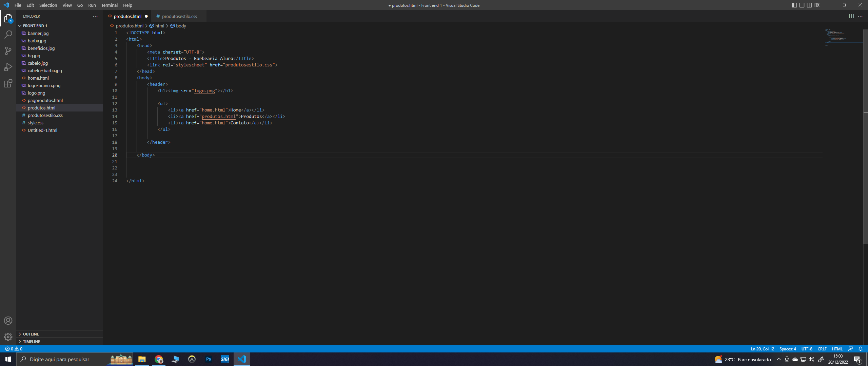Open Run and Debug view icon
Screen dimensions: 868x366
click(8, 67)
